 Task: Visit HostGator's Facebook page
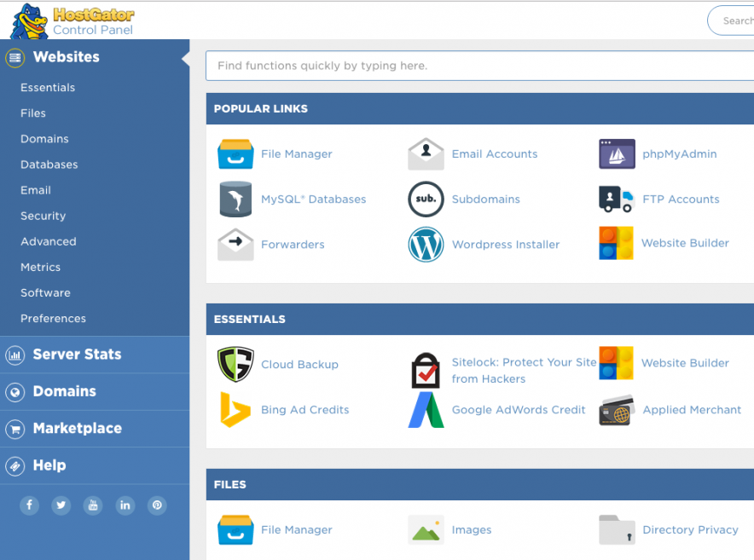29,505
